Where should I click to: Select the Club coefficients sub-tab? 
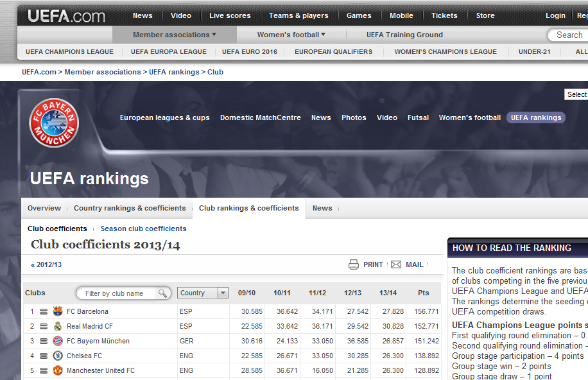click(x=57, y=229)
